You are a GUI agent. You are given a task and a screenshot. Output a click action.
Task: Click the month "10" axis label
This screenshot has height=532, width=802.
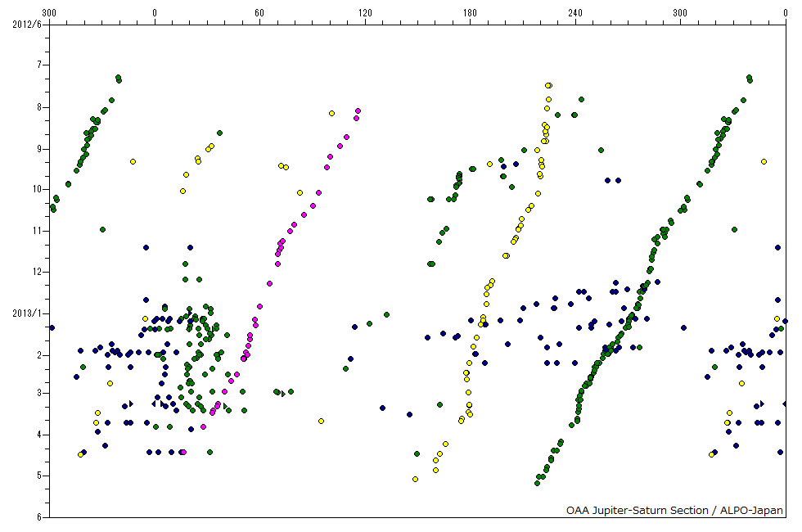37,189
